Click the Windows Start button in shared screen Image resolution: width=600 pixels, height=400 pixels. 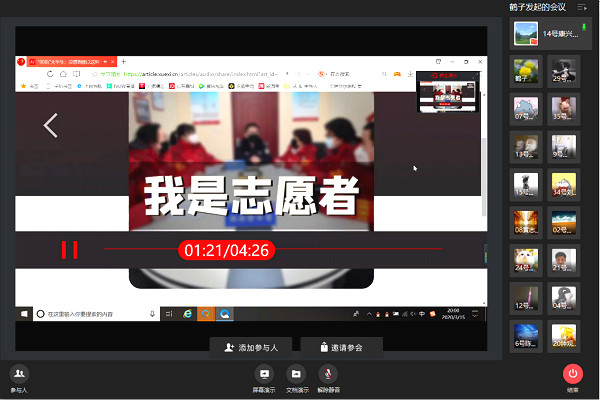pyautogui.click(x=24, y=314)
